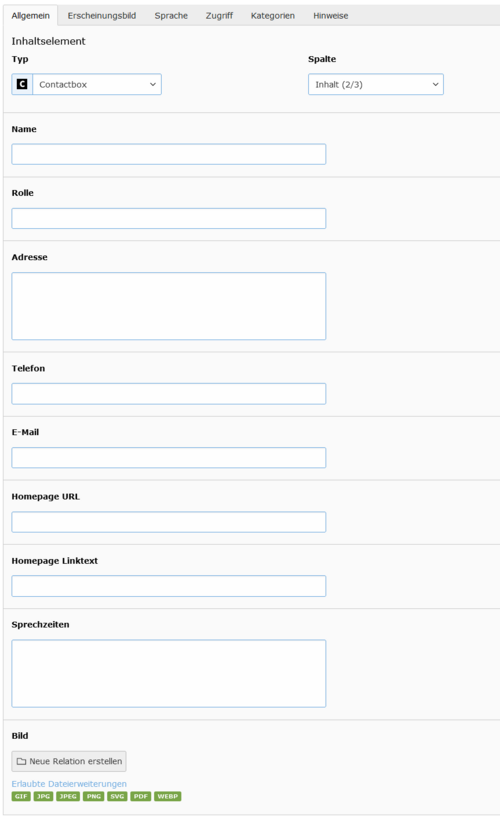Click the GIF file extension badge
500x821 pixels.
pyautogui.click(x=21, y=796)
